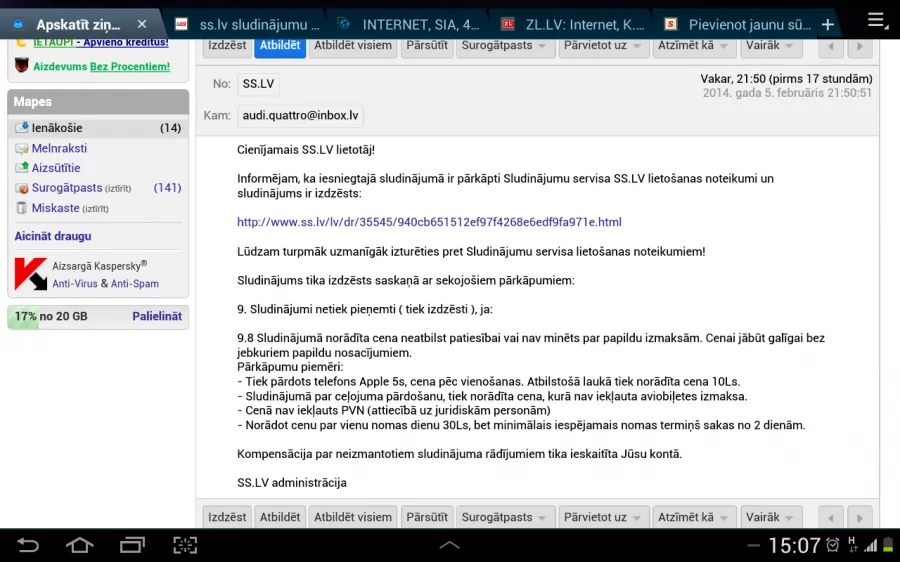Click the Aicināt draugu link
Image resolution: width=900 pixels, height=562 pixels.
tap(53, 236)
